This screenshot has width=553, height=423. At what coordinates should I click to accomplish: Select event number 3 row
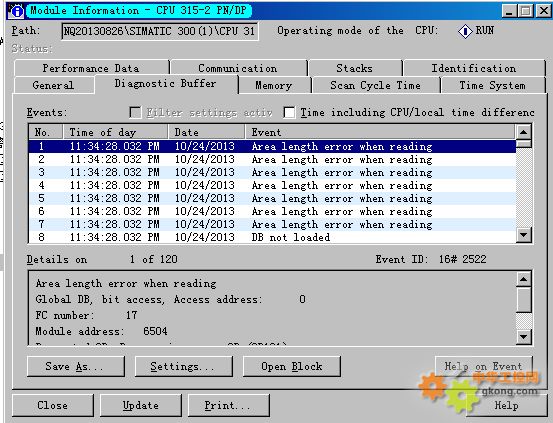(x=272, y=173)
